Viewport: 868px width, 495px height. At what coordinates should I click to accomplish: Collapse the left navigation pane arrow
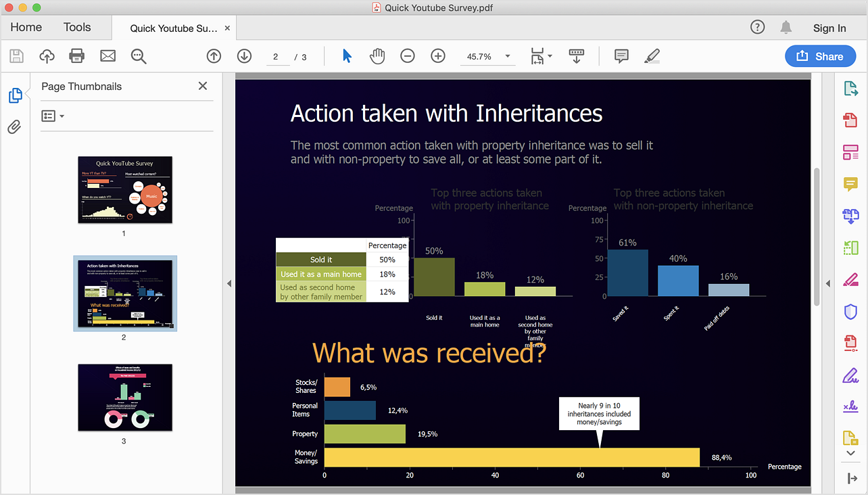click(228, 283)
